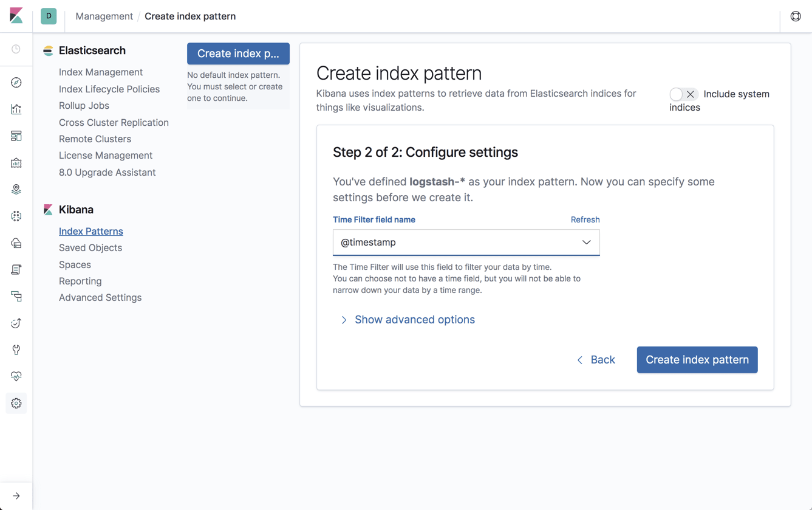This screenshot has width=812, height=510.
Task: Open the Maps app icon
Action: [x=16, y=190]
